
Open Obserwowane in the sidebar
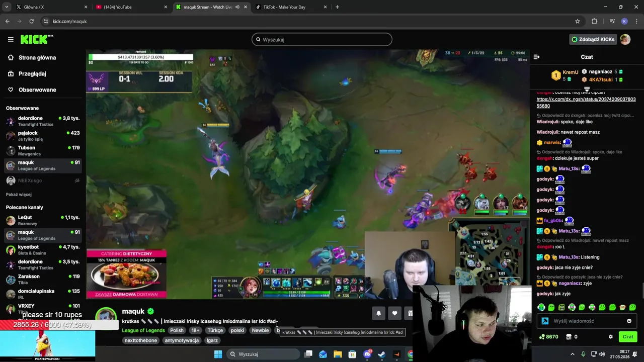pos(37,89)
